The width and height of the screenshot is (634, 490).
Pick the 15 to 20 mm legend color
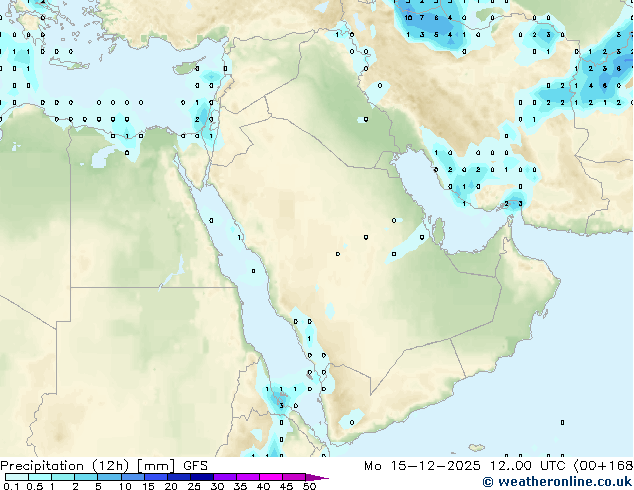pos(155,477)
